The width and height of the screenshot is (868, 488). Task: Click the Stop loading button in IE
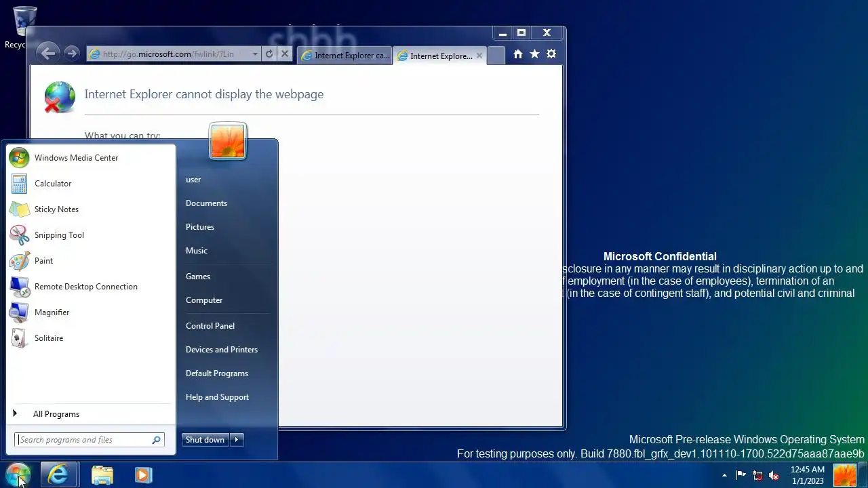click(x=285, y=54)
